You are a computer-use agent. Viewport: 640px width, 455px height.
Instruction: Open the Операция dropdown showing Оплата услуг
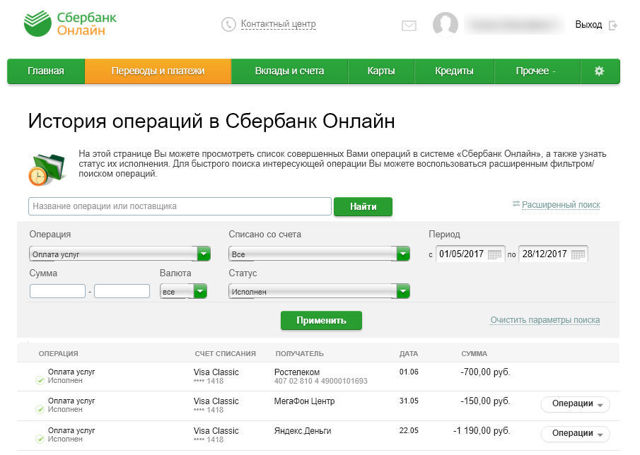click(x=120, y=254)
